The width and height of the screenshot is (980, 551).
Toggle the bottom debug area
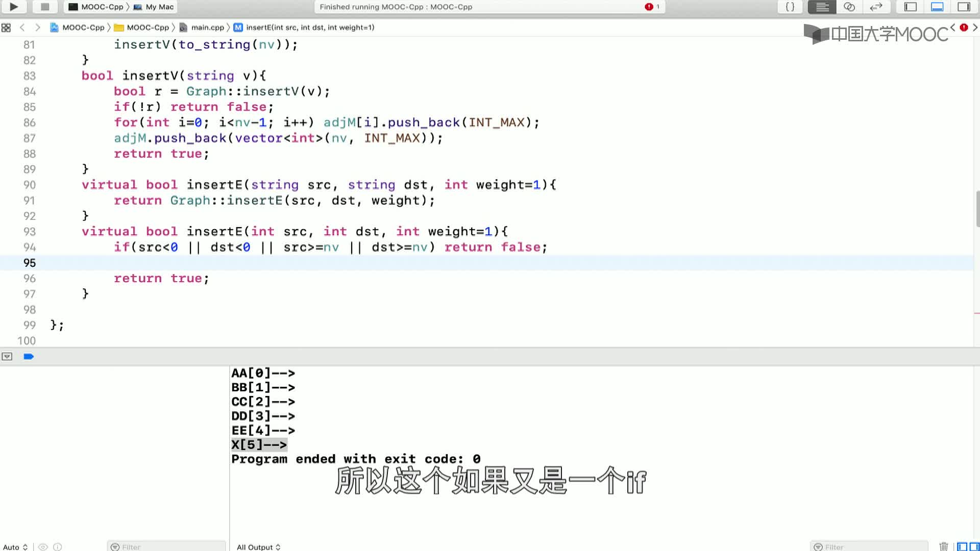[937, 7]
